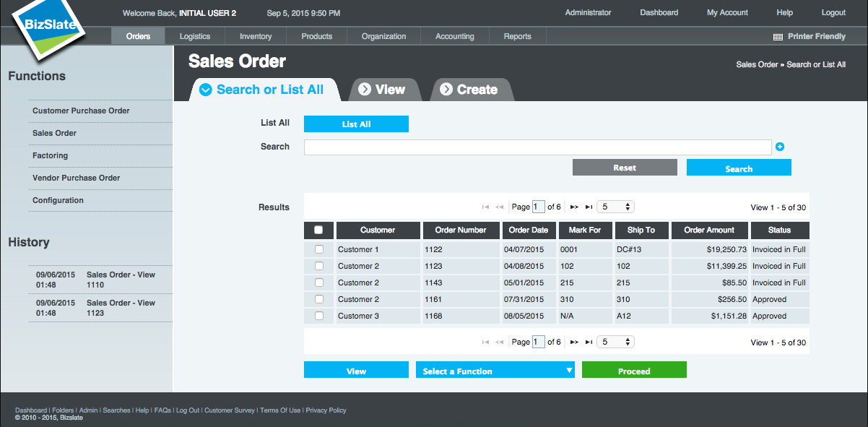868x427 pixels.
Task: Go to next page using bottom pager arrow
Action: (x=574, y=342)
